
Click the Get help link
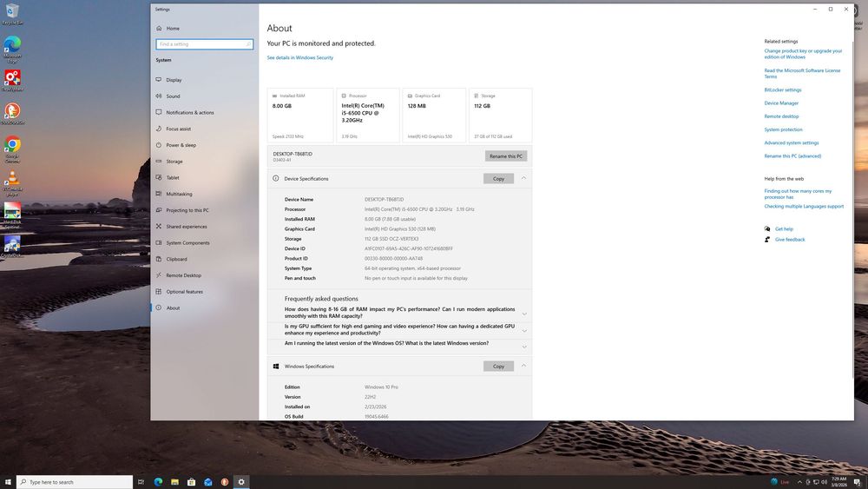784,228
